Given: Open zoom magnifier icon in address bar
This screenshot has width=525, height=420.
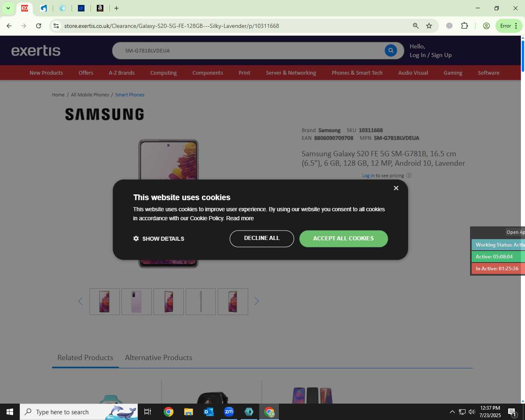Looking at the screenshot, I should 415,26.
